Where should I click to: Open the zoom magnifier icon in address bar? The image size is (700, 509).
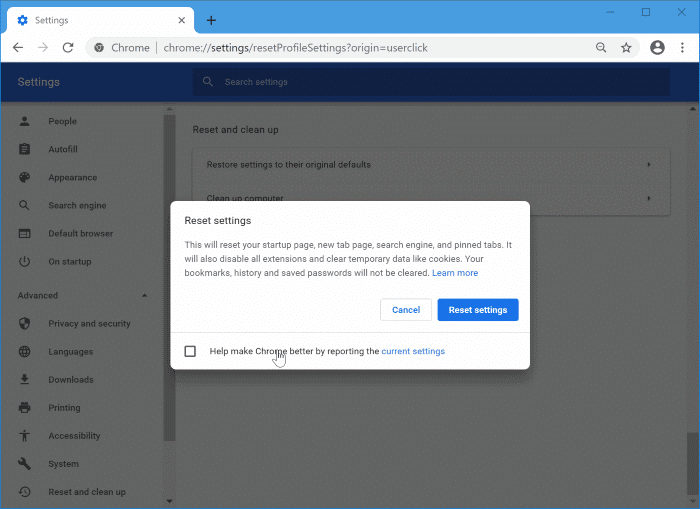601,48
